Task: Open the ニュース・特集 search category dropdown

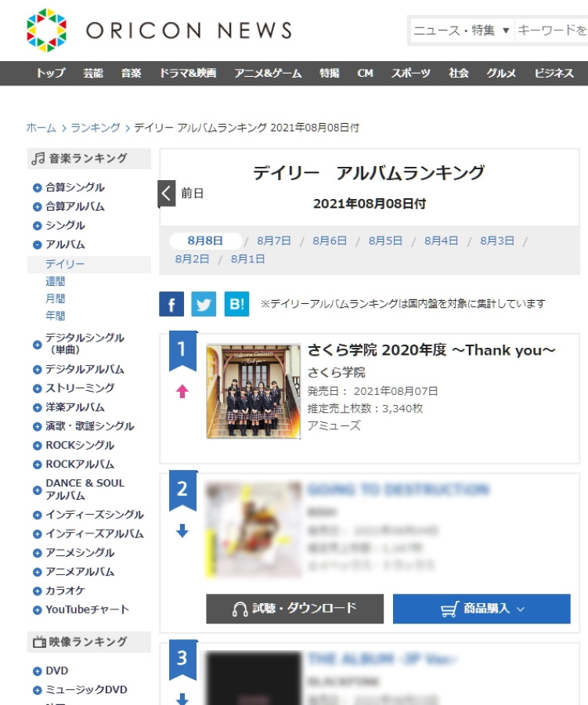Action: tap(462, 30)
